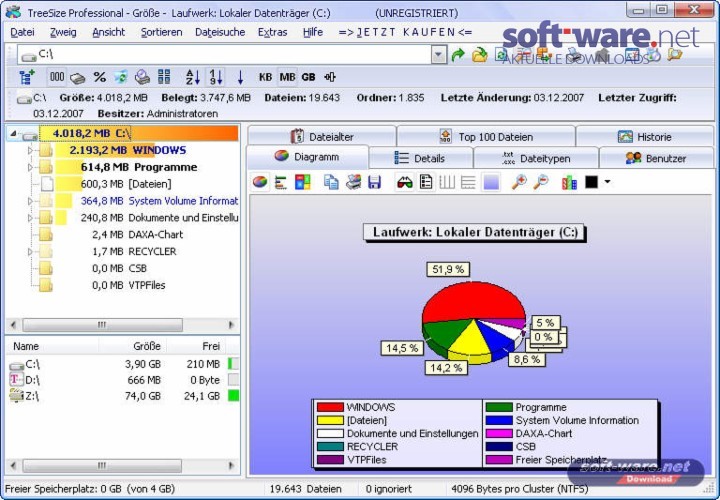The width and height of the screenshot is (720, 500).
Task: Open the Datei menu
Action: (x=22, y=32)
